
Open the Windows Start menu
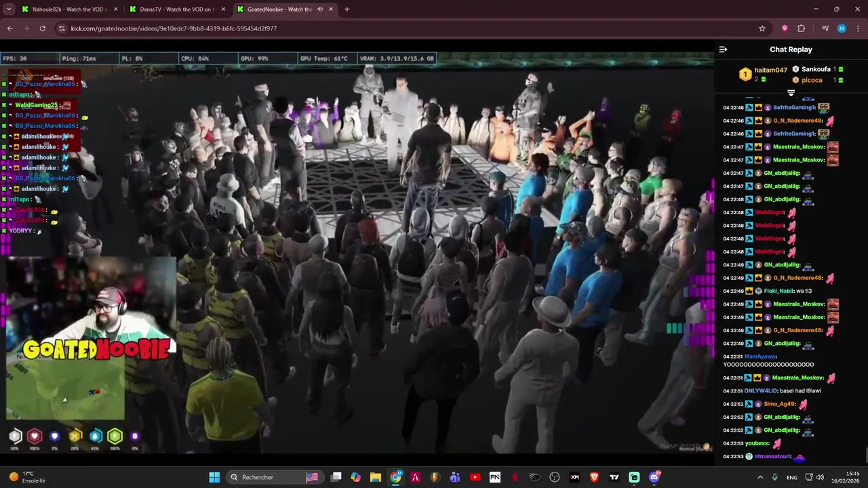pyautogui.click(x=214, y=477)
